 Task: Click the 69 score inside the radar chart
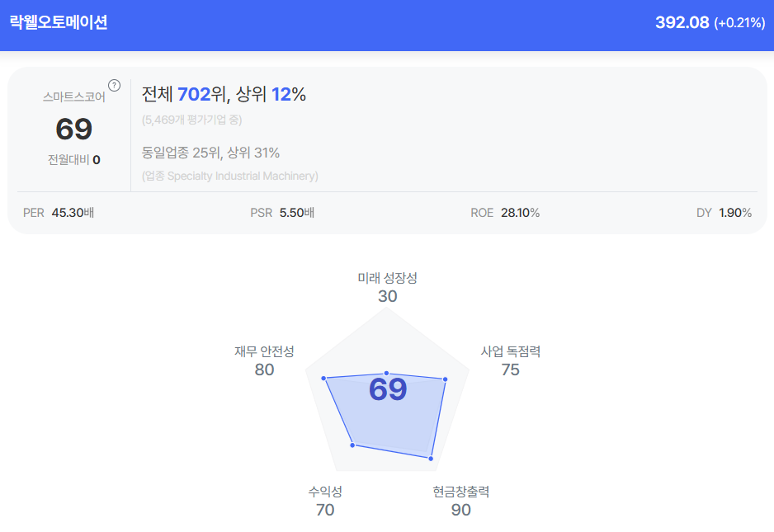(388, 389)
